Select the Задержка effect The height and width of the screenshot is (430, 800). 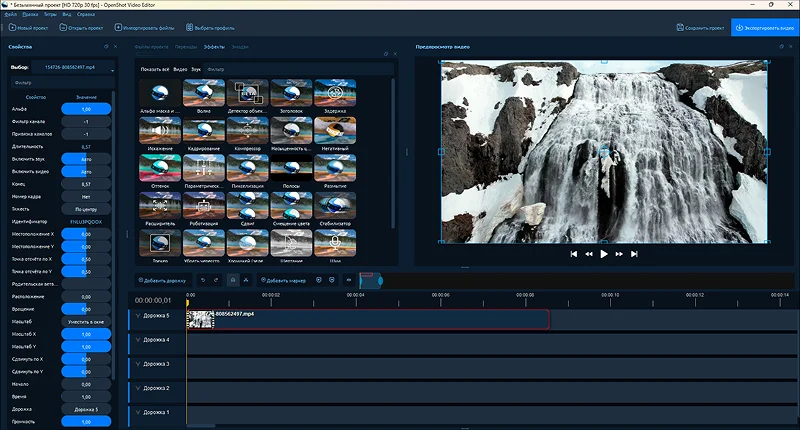pos(335,92)
